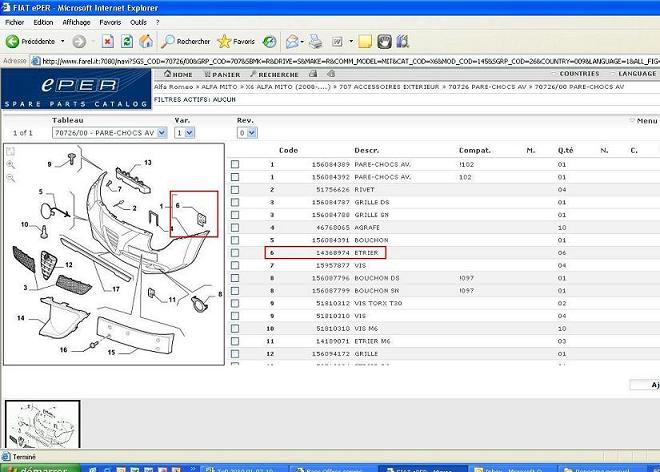Expand the Var. dropdown

tap(188, 132)
